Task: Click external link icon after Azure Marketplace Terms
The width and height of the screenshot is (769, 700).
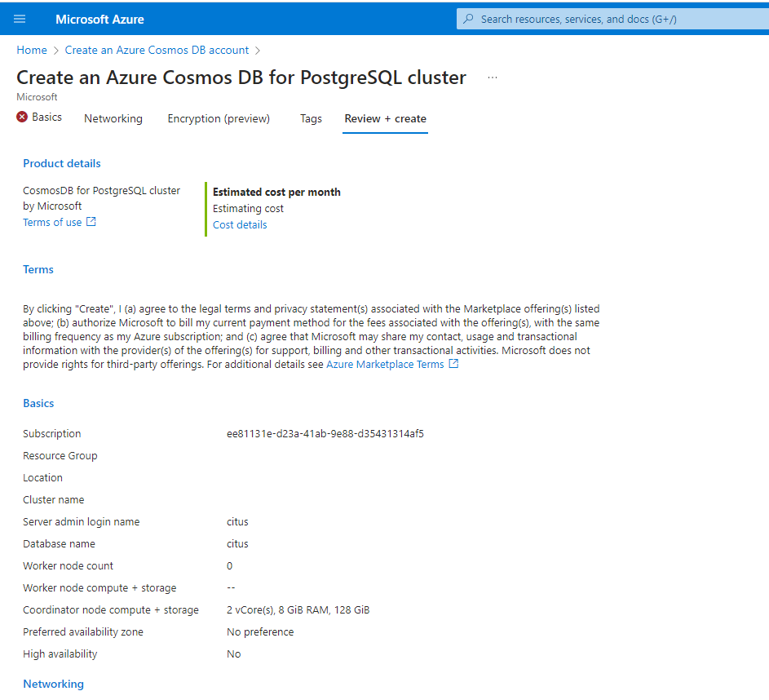Action: tap(453, 364)
